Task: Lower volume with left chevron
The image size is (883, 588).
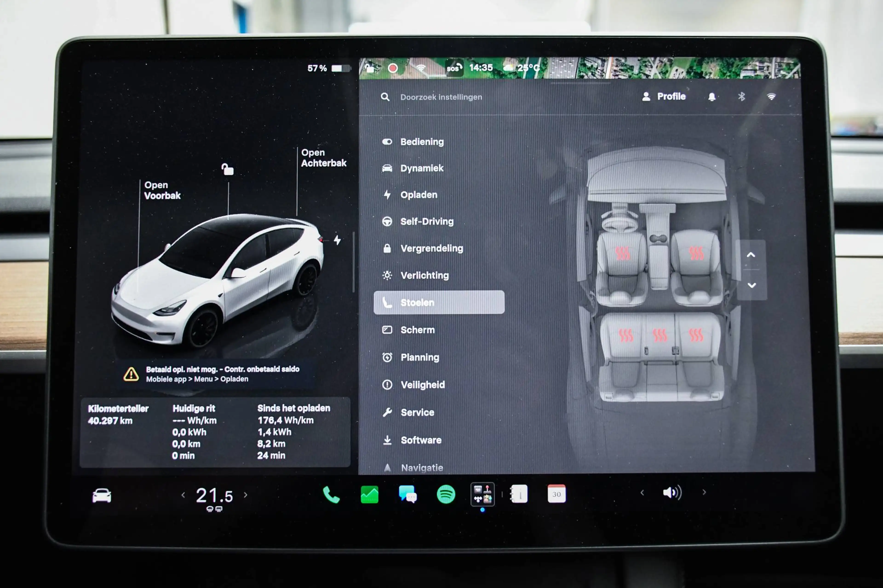Action: (x=642, y=493)
